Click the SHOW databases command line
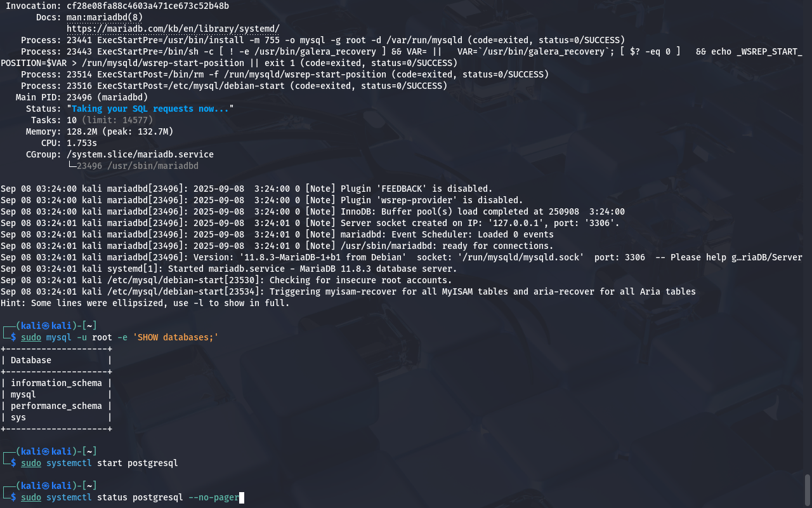812x508 pixels. tap(120, 337)
